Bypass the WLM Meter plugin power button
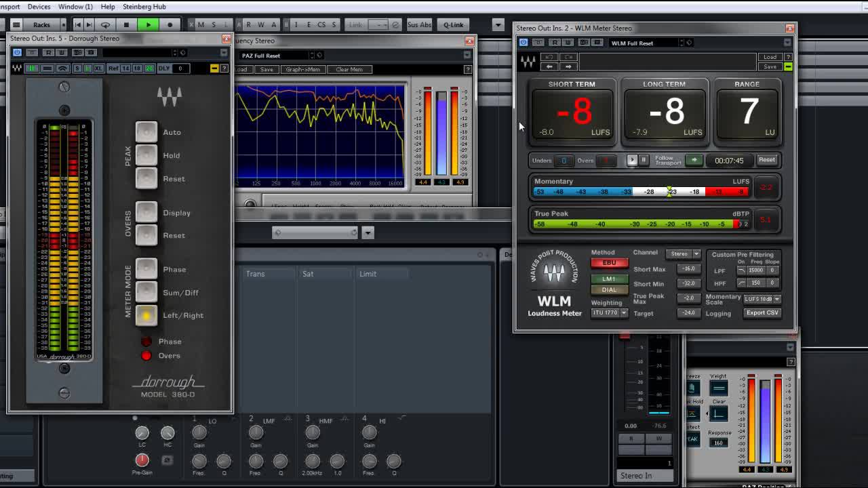 (x=524, y=42)
